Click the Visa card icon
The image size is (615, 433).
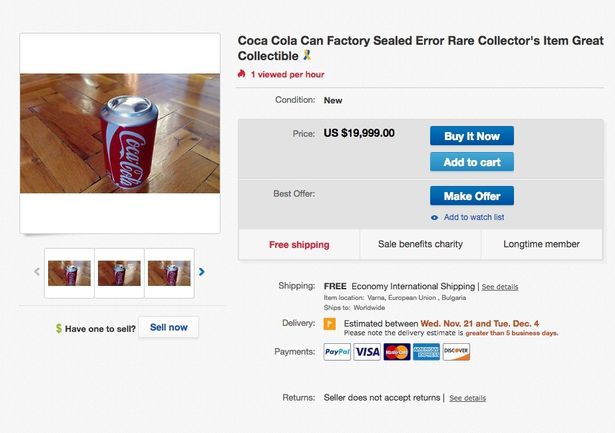point(367,352)
